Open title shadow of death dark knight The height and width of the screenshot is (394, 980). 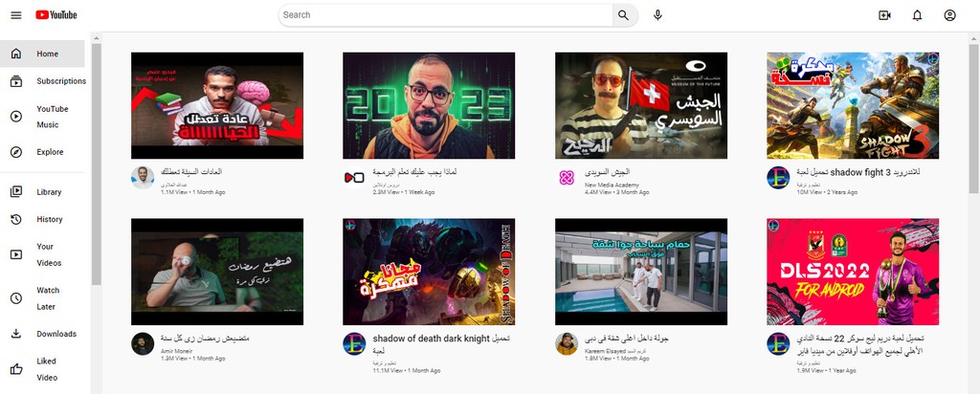point(441,344)
